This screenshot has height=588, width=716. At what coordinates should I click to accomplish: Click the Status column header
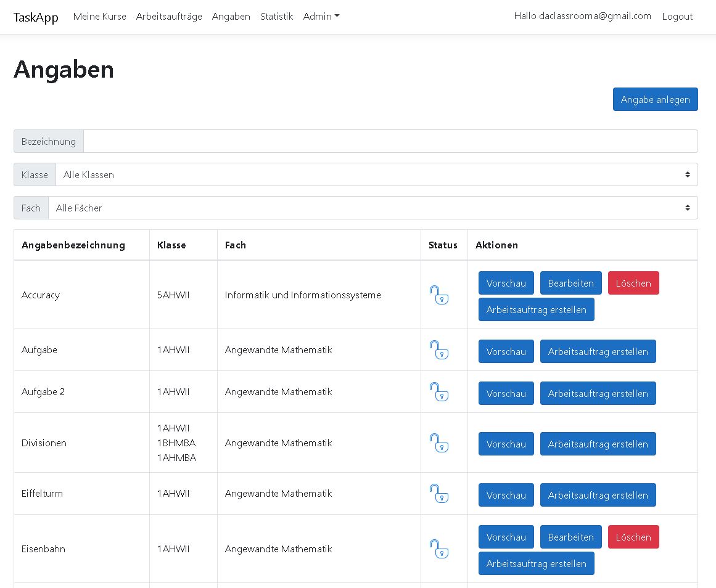click(443, 245)
